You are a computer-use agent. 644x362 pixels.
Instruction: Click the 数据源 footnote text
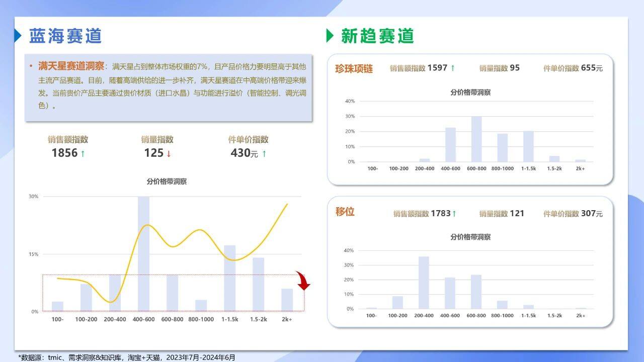(127, 357)
